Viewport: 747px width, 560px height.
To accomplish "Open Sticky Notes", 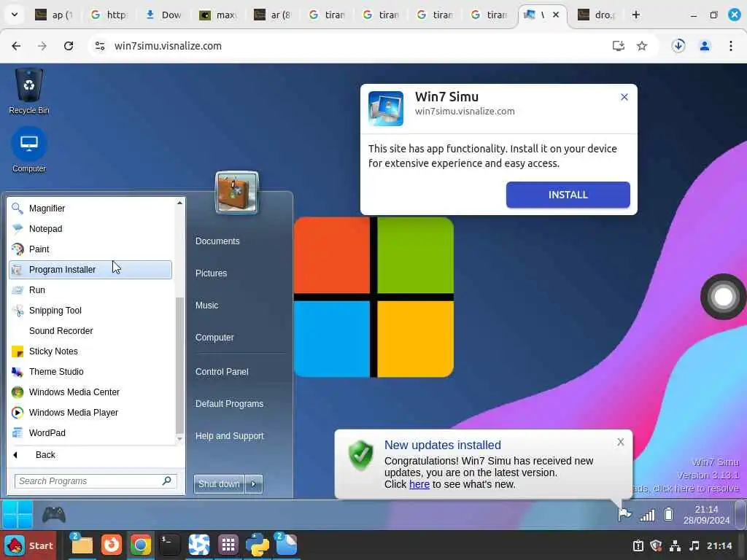I will [90, 351].
